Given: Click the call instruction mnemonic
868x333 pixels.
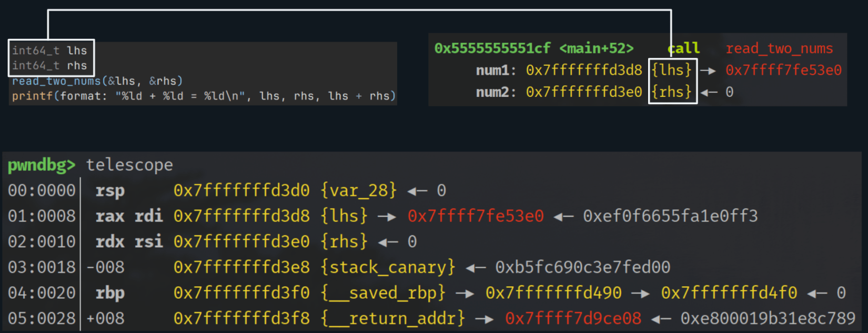Looking at the screenshot, I should tap(684, 48).
